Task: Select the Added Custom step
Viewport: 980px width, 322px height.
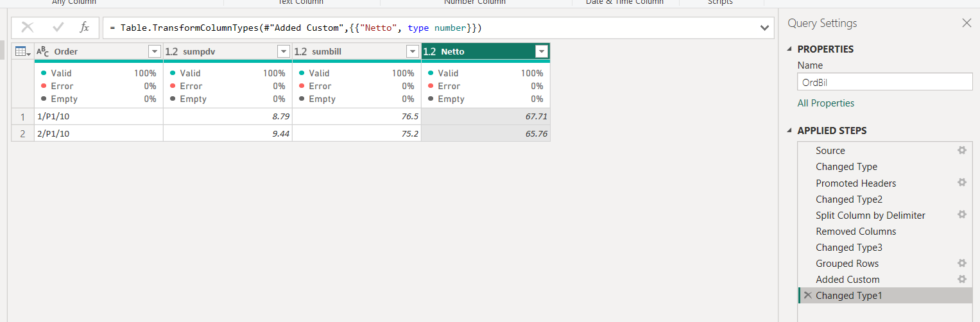Action: pos(885,280)
